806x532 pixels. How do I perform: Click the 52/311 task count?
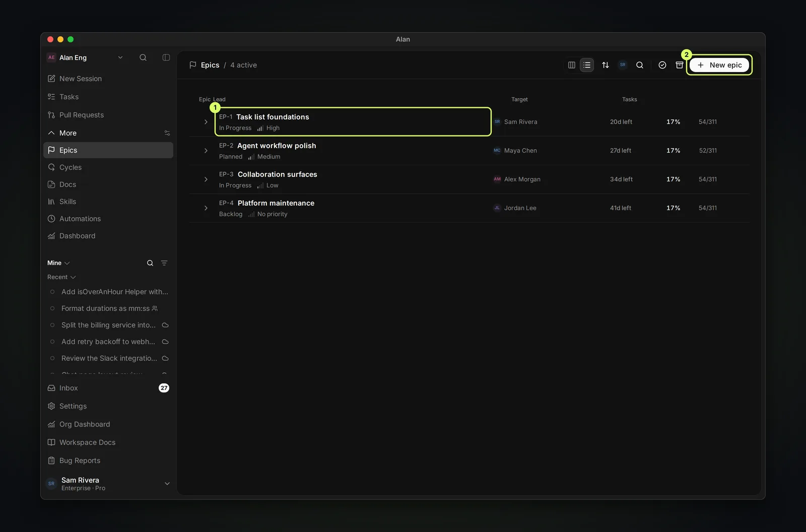click(x=708, y=151)
